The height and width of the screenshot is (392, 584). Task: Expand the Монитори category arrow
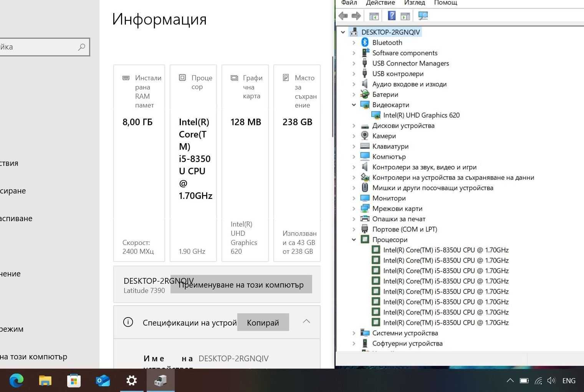click(x=354, y=198)
